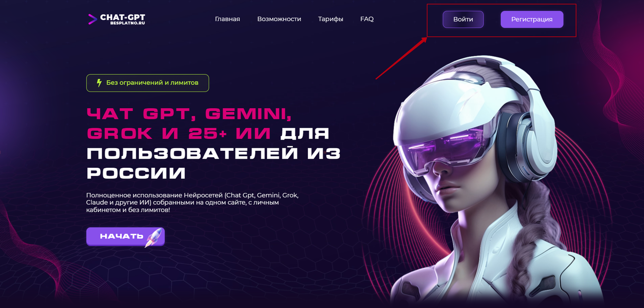Click the red annotation arrow

401,58
